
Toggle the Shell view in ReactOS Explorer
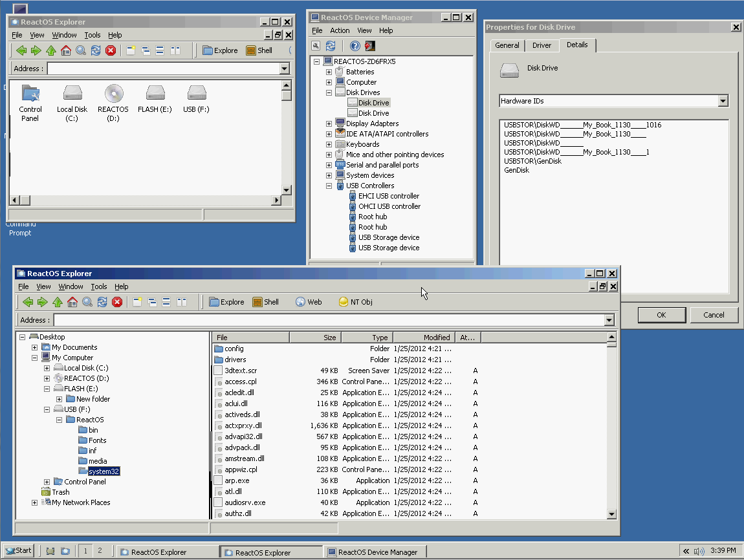[x=265, y=301]
